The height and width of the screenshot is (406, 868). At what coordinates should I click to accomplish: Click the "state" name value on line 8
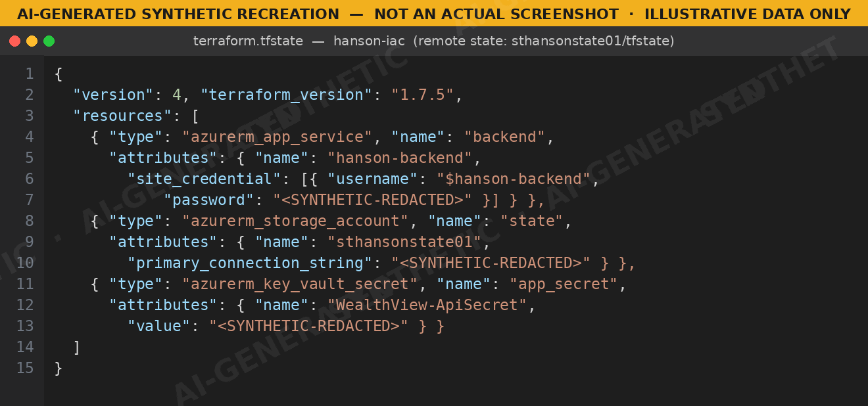[532, 221]
